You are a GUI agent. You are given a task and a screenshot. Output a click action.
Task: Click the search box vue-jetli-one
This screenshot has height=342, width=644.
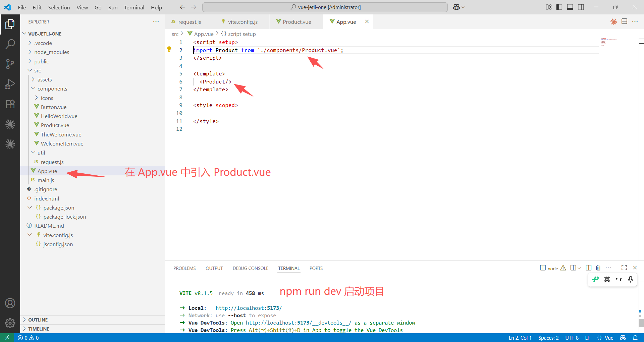click(x=325, y=7)
